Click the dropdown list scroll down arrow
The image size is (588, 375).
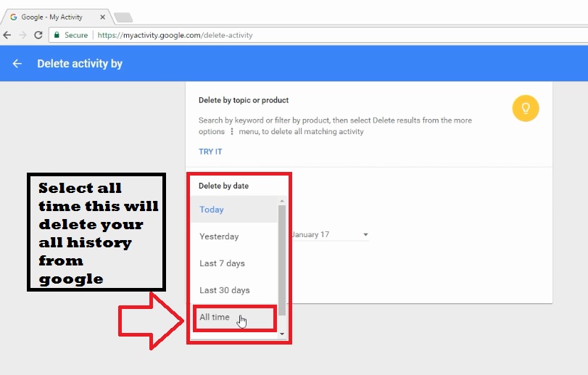282,334
